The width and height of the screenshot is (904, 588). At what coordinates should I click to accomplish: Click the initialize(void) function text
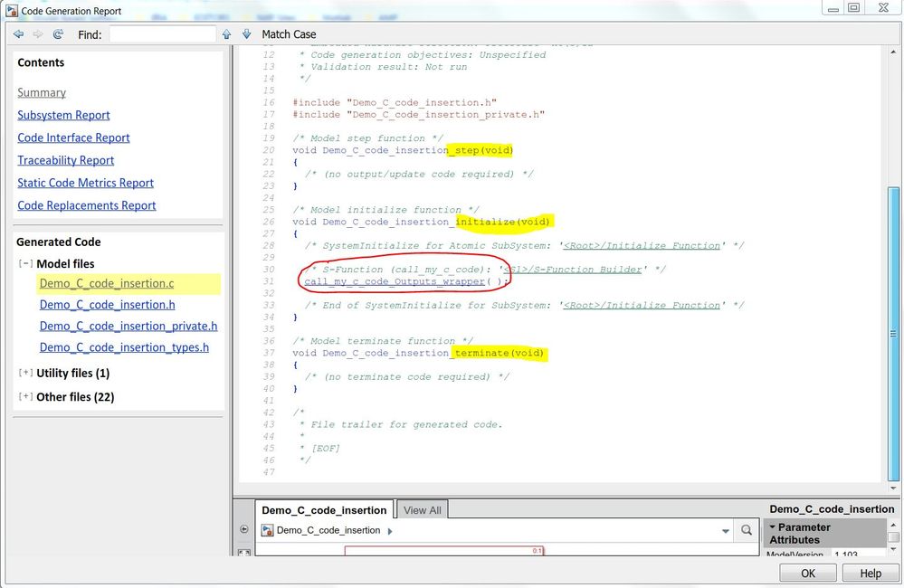[502, 222]
